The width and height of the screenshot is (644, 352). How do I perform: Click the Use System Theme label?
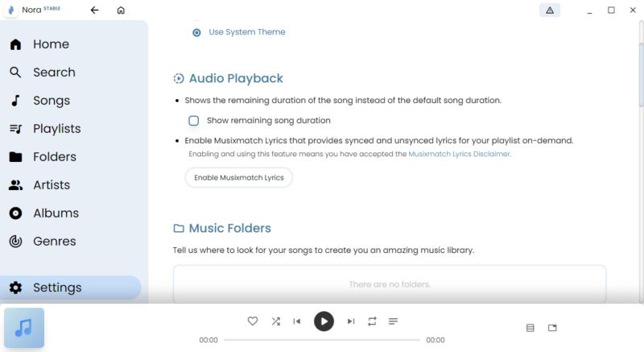(x=247, y=32)
